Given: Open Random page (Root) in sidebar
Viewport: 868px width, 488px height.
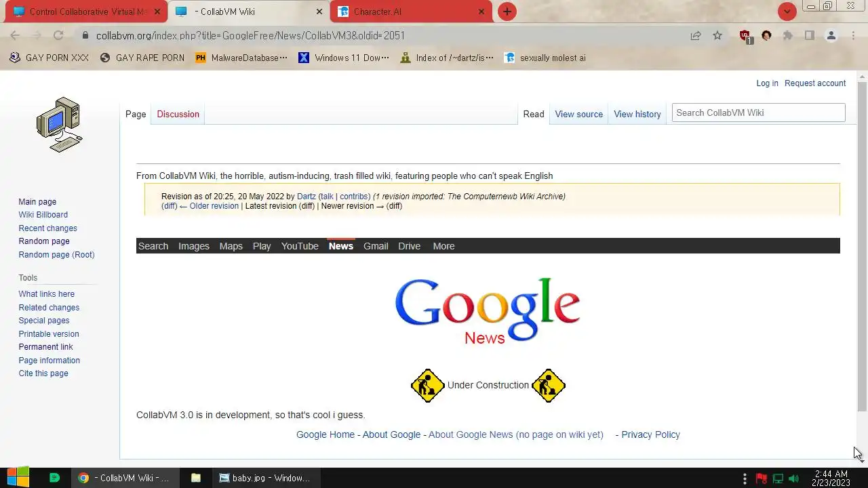Looking at the screenshot, I should 56,255.
